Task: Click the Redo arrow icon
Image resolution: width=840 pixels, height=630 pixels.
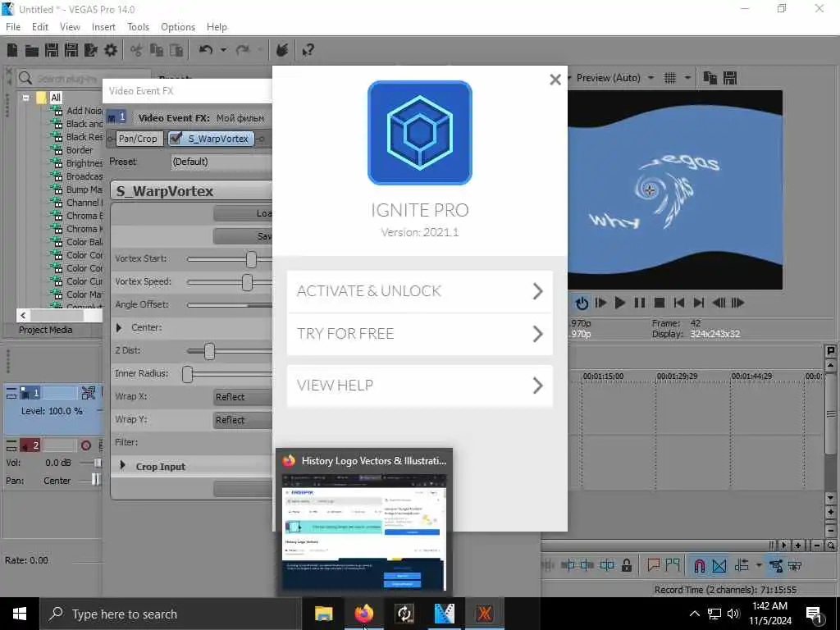Action: 243,50
